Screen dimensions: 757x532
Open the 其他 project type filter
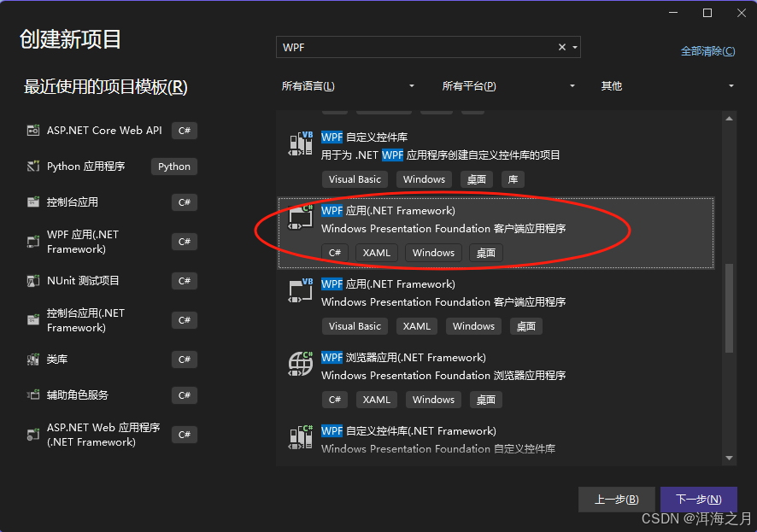coord(667,86)
